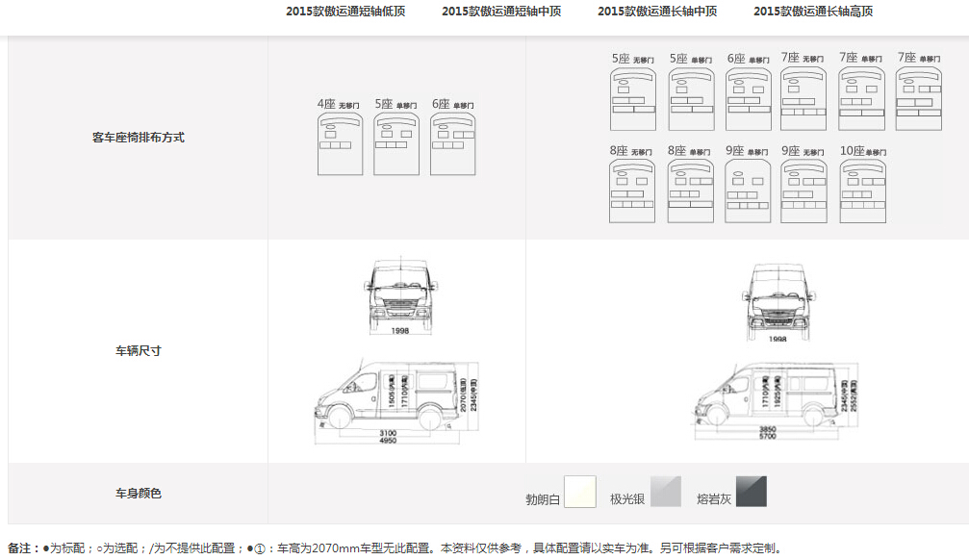969x560 pixels.
Task: Choose the long-axle 6座 单移门 seat diagram
Action: pyautogui.click(x=749, y=99)
